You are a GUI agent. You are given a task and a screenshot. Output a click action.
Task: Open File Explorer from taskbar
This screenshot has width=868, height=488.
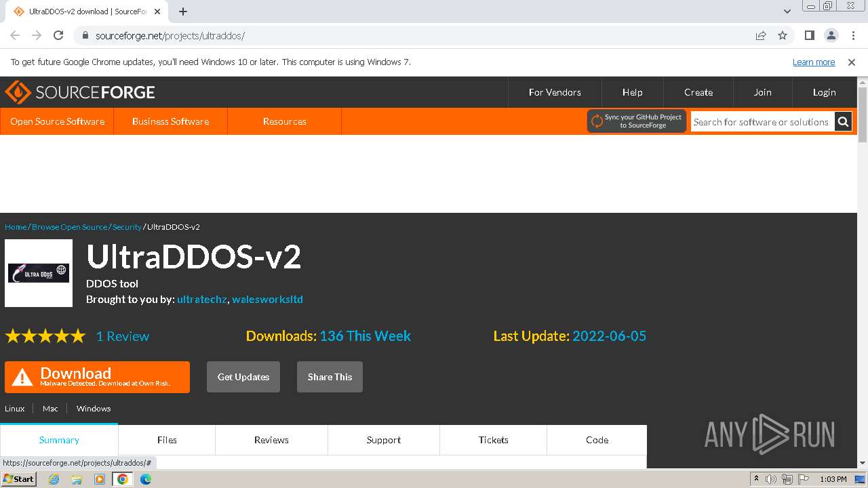[77, 479]
